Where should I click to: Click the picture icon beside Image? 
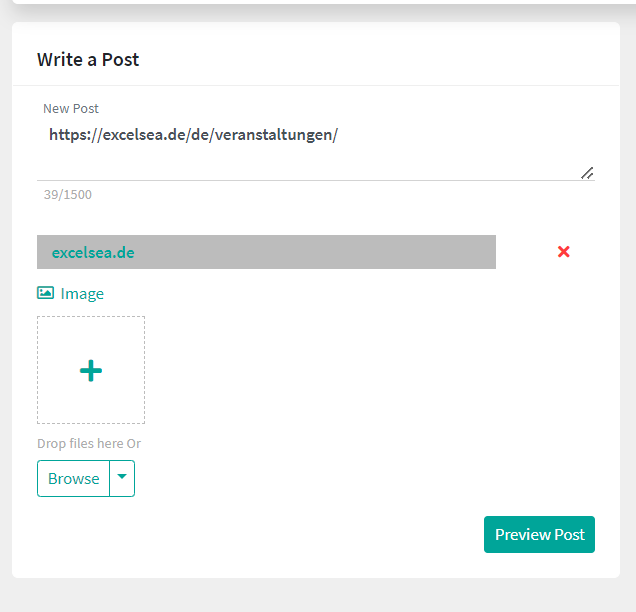pyautogui.click(x=45, y=293)
